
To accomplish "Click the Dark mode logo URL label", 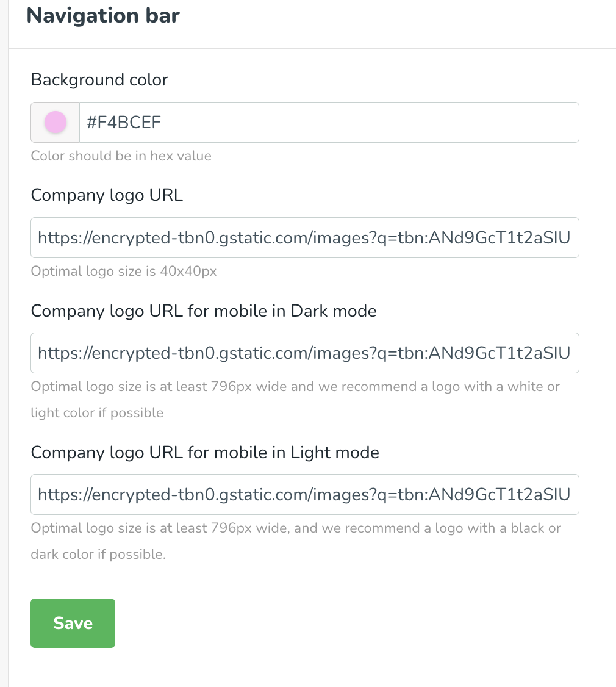I will tap(204, 311).
